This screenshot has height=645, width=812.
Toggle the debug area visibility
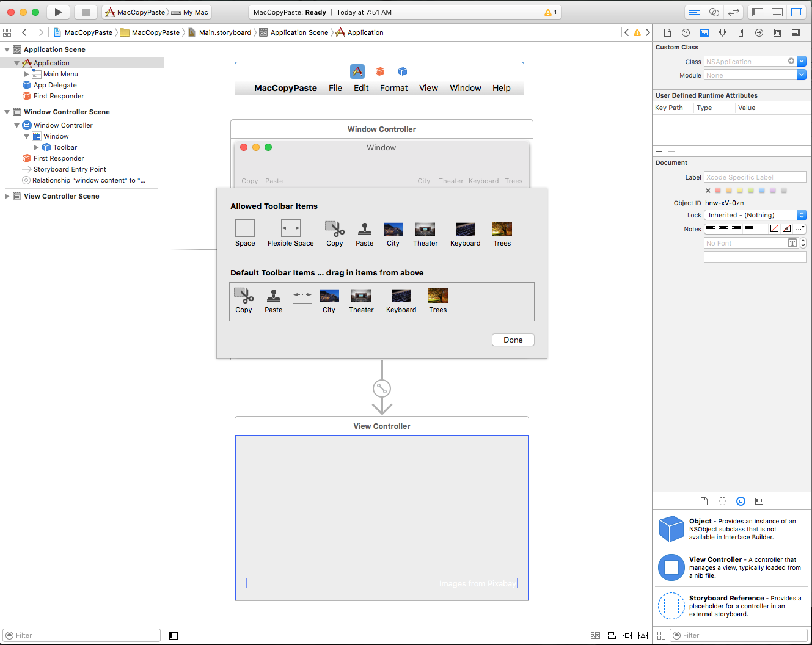[777, 12]
